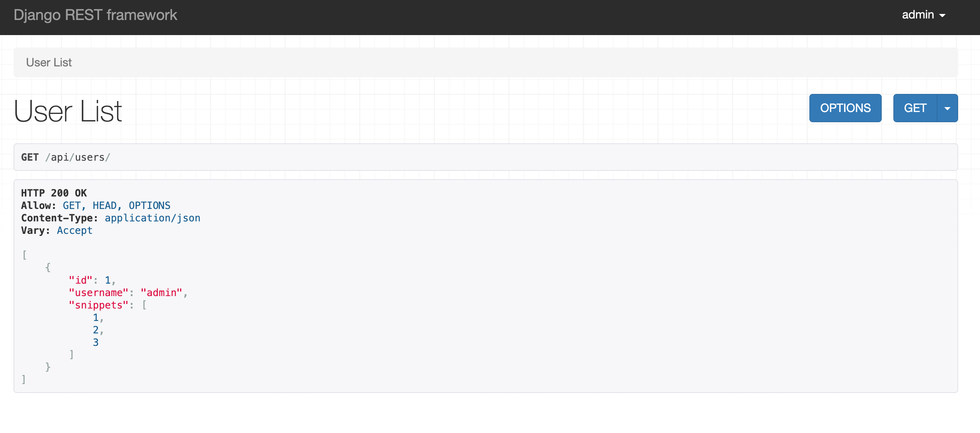
Task: Select snippet ID 3 in the list
Action: click(x=96, y=342)
